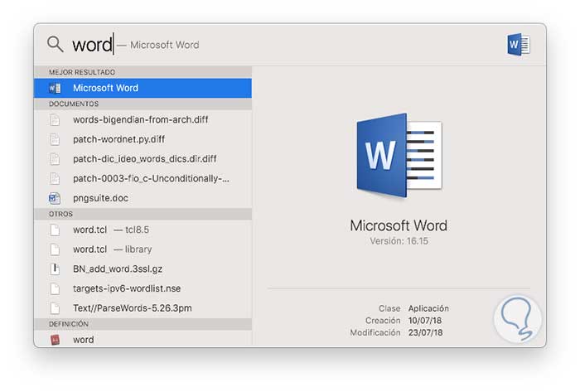Click file icon of patch-dic_ideo_words_dics.dir.diff
Viewport: 580px width, 392px height.
point(55,159)
